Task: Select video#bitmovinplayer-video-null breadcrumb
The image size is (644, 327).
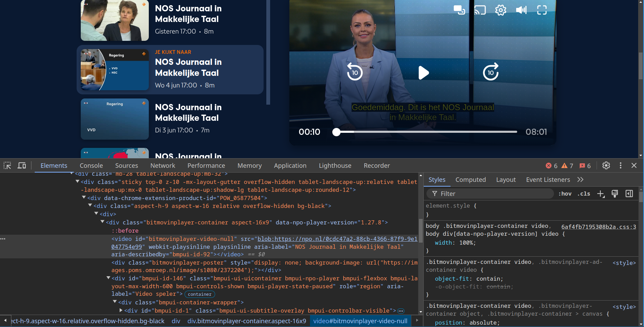Action: click(360, 321)
